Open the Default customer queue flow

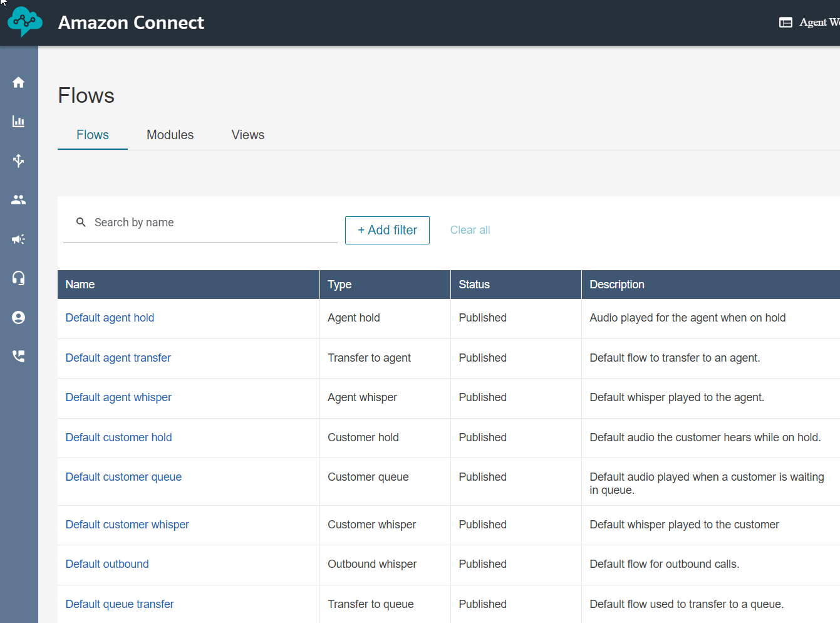pos(123,477)
